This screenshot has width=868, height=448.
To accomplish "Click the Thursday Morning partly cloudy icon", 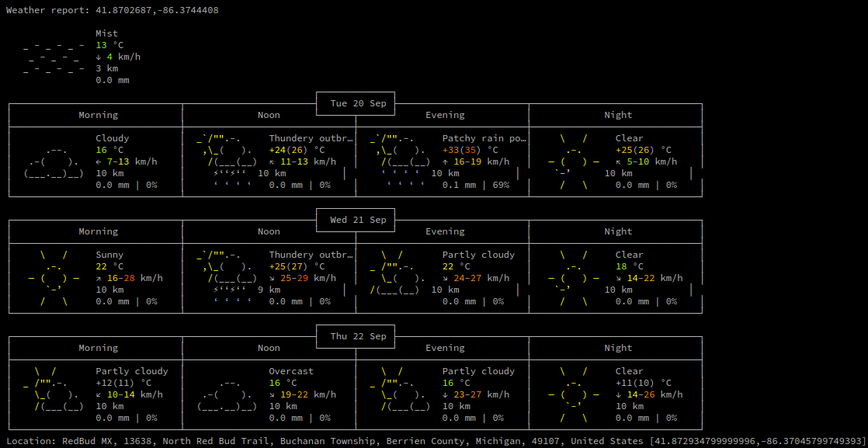I will coord(54,389).
